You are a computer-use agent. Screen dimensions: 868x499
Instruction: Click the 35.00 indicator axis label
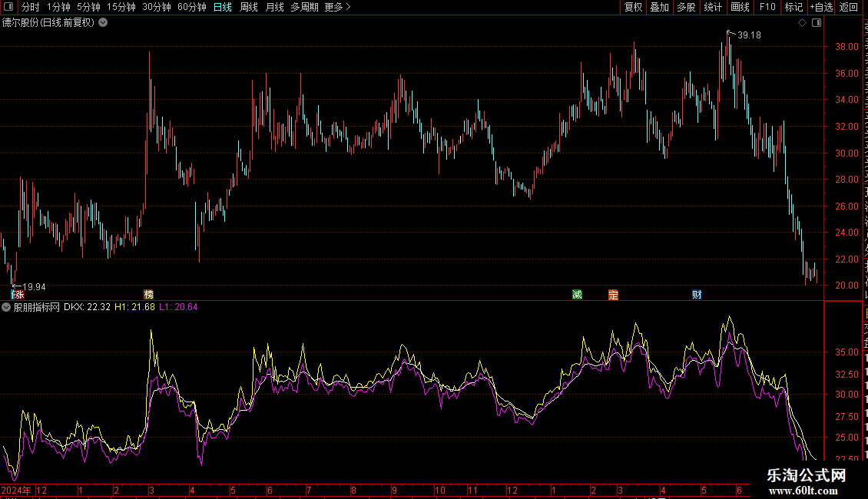click(x=847, y=352)
